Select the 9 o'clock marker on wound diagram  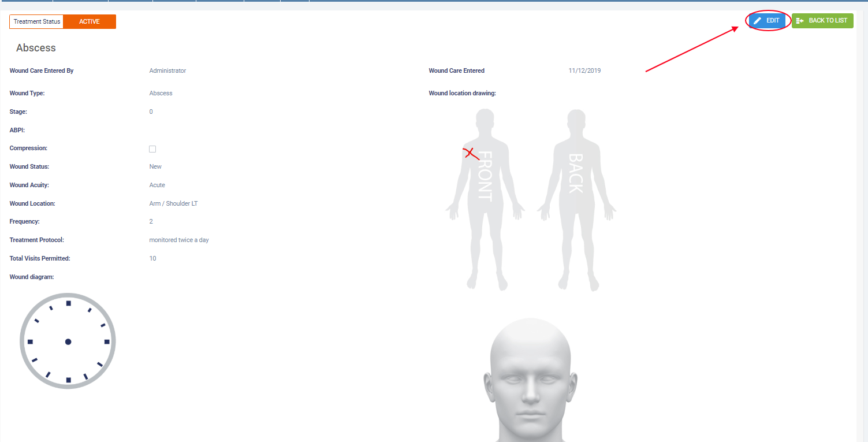(x=30, y=342)
